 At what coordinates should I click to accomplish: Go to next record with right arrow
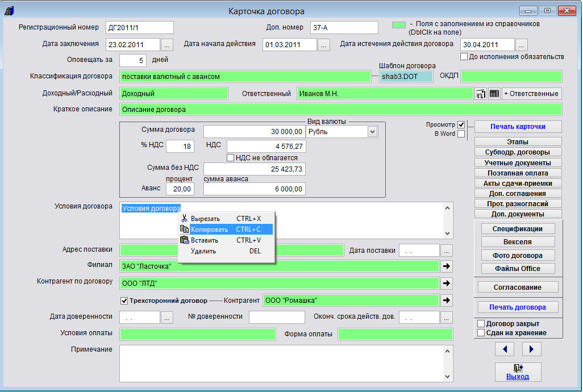click(531, 348)
